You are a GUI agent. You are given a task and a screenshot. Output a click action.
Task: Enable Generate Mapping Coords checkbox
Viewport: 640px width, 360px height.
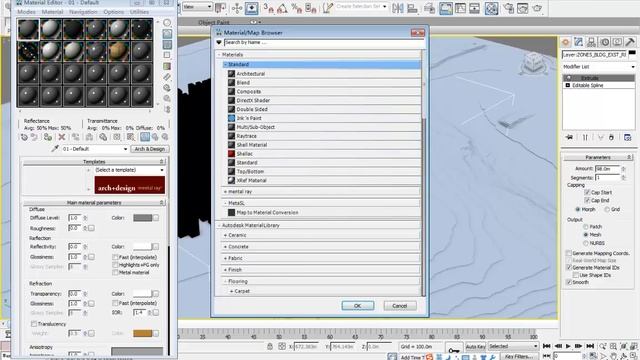tap(569, 253)
